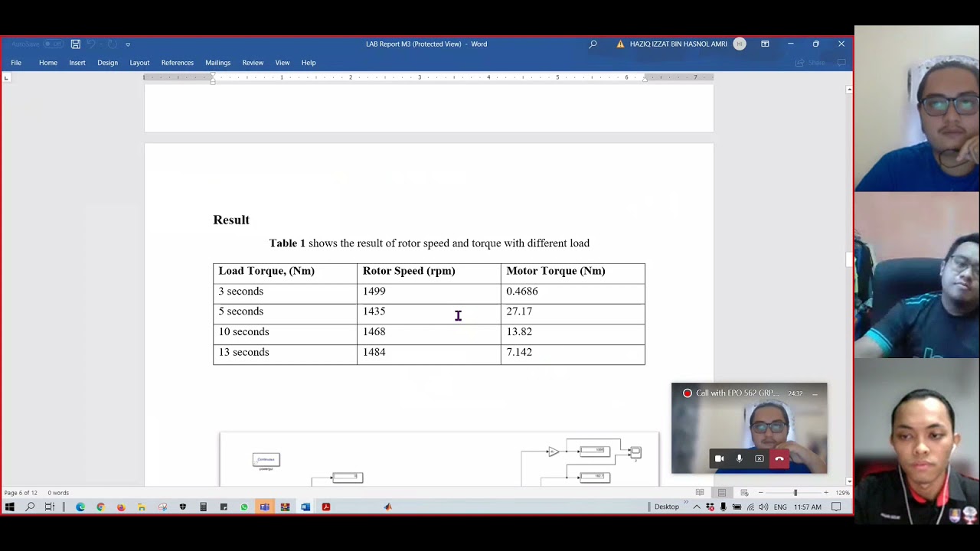Screen dimensions: 980x551
Task: Click 'Page 6 of 12' in status bar
Action: (21, 493)
